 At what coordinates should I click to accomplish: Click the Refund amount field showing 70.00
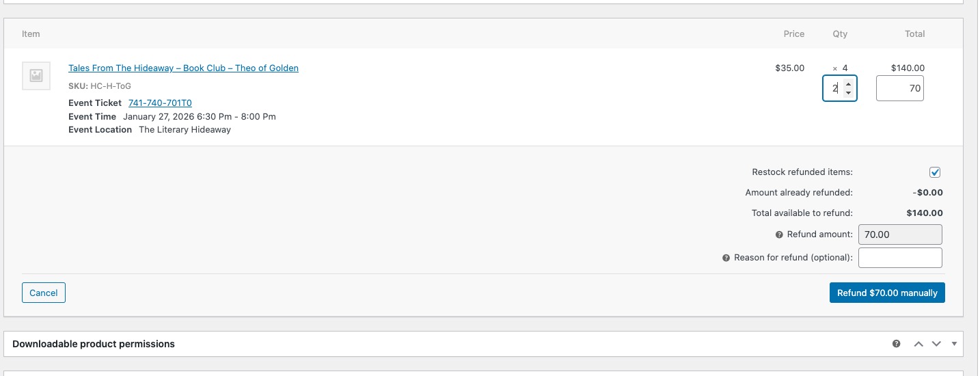[x=900, y=234]
